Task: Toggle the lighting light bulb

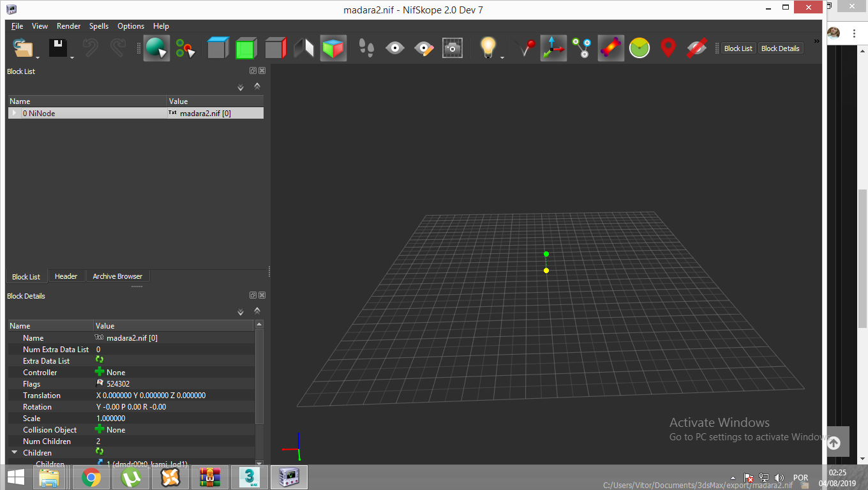Action: tap(488, 47)
